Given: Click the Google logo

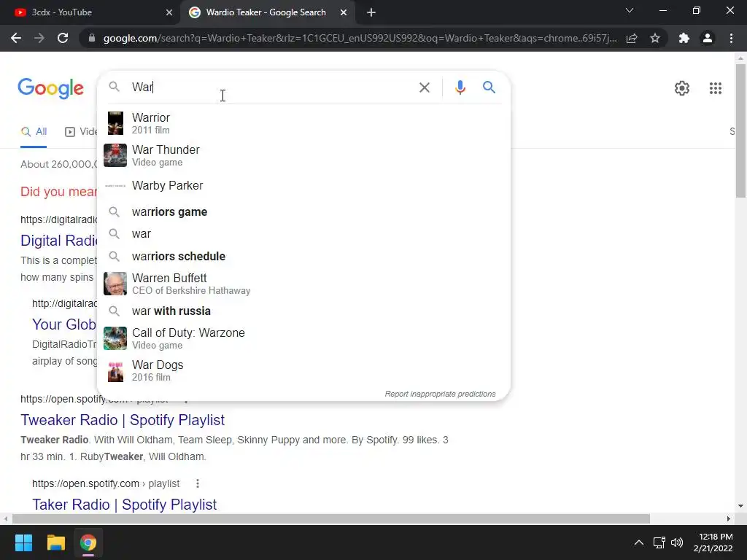Looking at the screenshot, I should point(50,88).
